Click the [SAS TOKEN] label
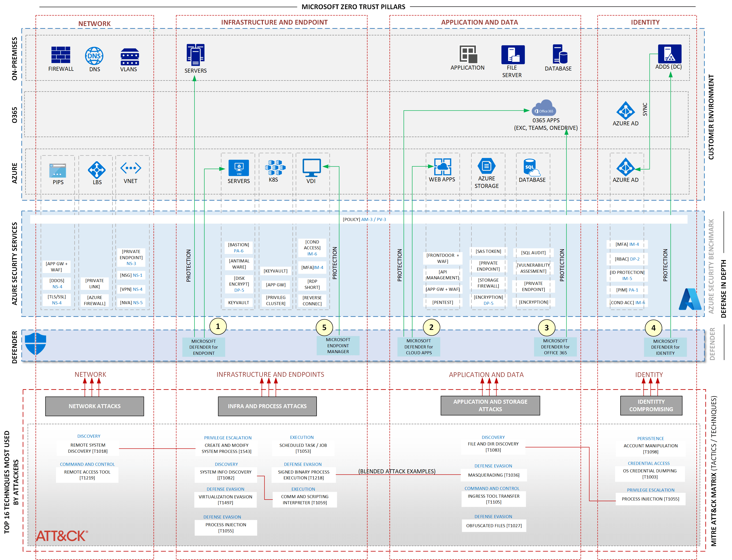Screen dimensions: 732x560 [x=488, y=251]
